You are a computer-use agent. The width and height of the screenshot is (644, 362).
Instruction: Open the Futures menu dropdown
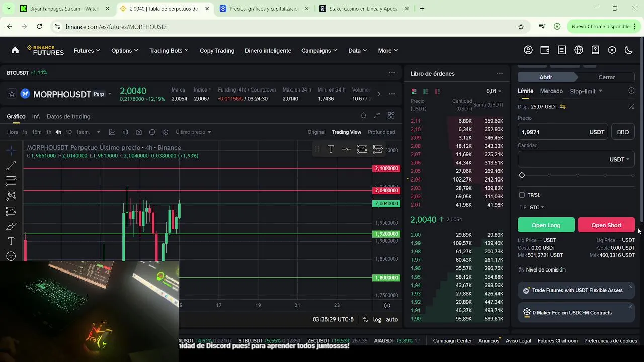pyautogui.click(x=87, y=50)
